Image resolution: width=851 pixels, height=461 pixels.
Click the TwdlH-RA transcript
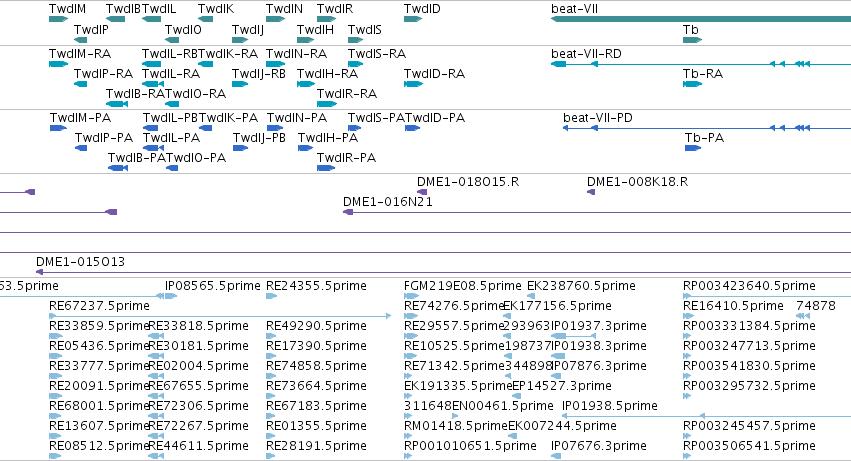pos(306,84)
